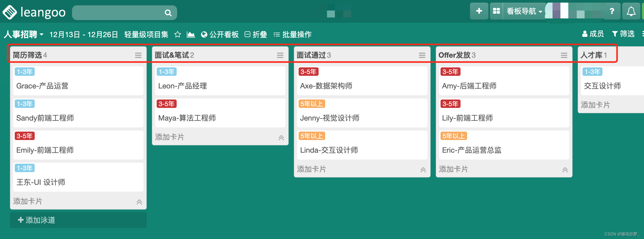
Task: Toggle 折叠 to fold the board
Action: tap(256, 34)
